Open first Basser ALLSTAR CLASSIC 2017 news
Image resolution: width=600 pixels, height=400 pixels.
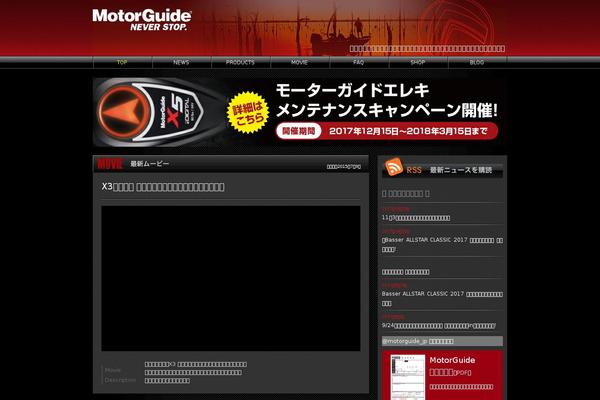(x=442, y=244)
